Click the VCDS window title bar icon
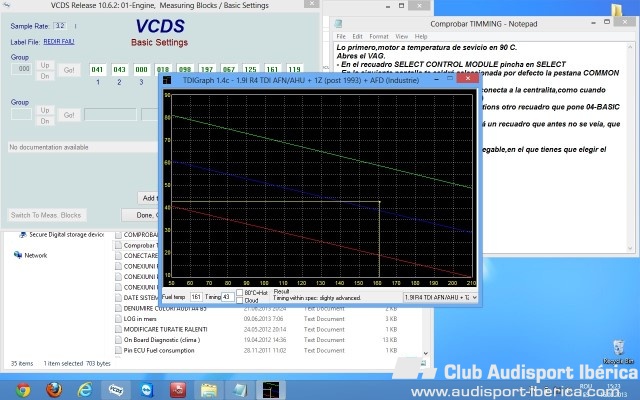The height and width of the screenshot is (400, 640). coord(7,5)
